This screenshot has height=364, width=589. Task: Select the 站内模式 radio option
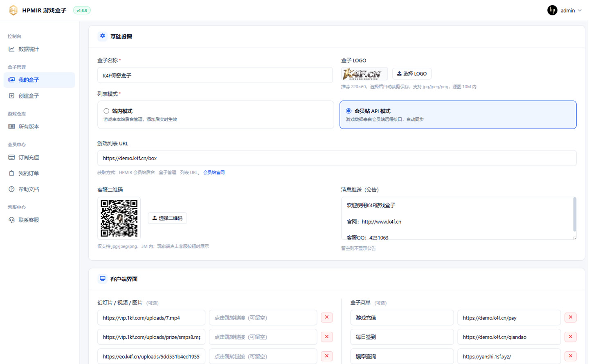coord(106,111)
